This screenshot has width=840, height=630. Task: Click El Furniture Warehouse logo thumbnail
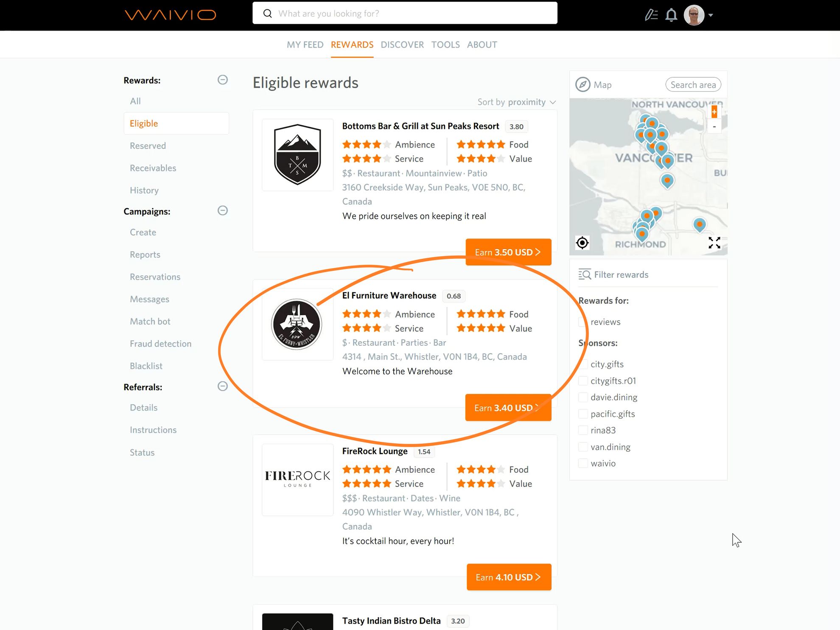click(297, 324)
